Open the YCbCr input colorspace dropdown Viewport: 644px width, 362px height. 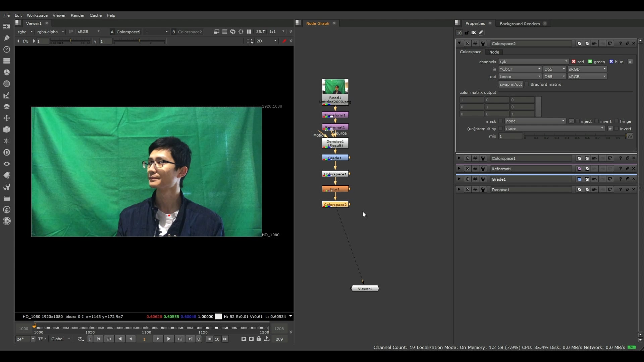[x=520, y=69]
